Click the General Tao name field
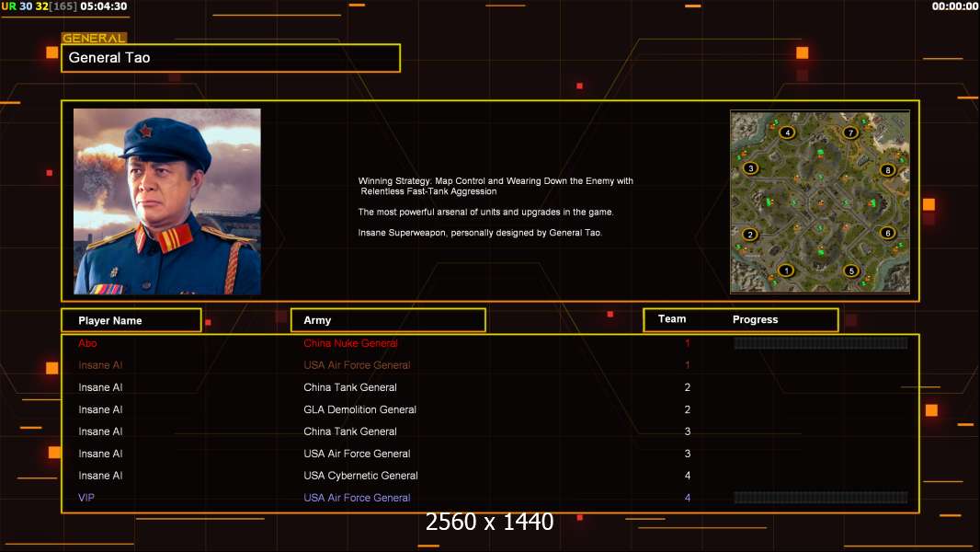The width and height of the screenshot is (980, 552). 231,58
